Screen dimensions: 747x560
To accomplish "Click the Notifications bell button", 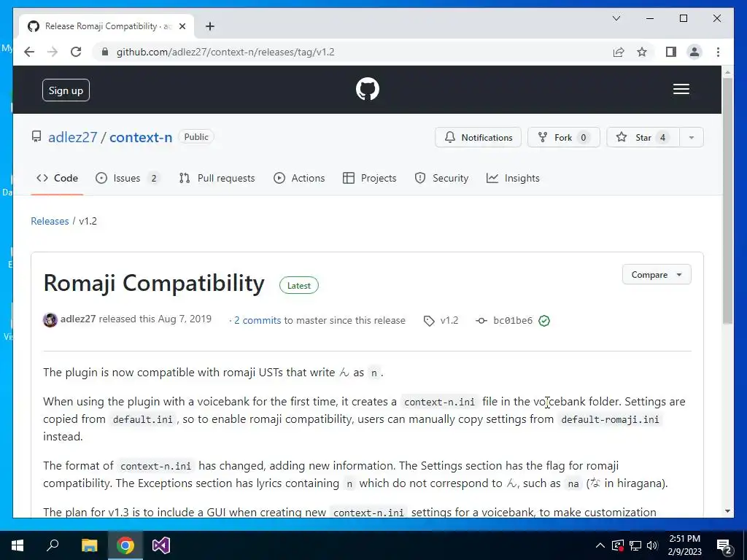I will pos(478,137).
